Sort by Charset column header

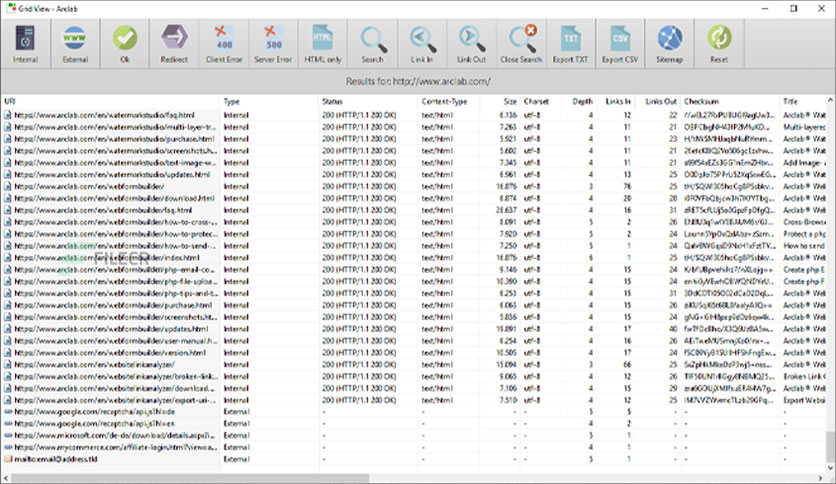541,101
